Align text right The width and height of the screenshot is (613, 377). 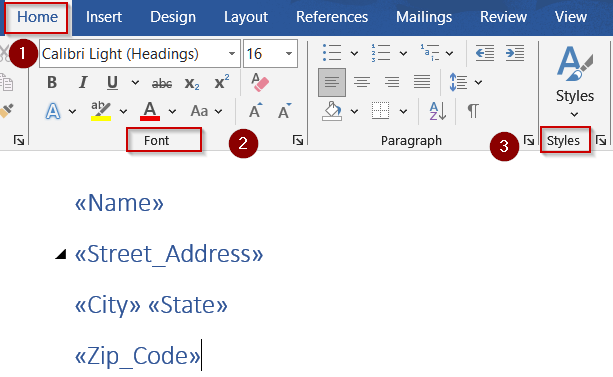coord(392,82)
